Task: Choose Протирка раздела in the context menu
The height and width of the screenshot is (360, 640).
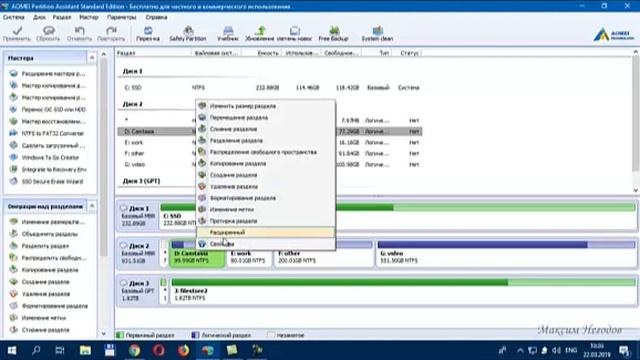Action: 265,221
